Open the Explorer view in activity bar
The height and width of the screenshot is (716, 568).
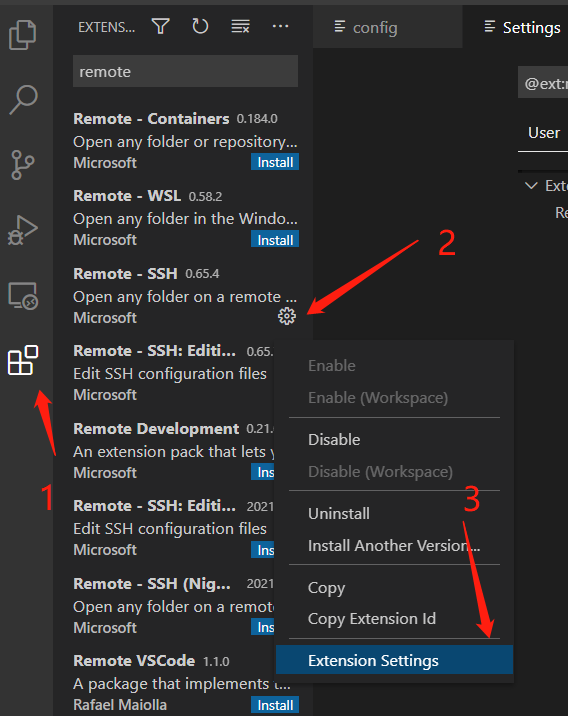pyautogui.click(x=23, y=35)
